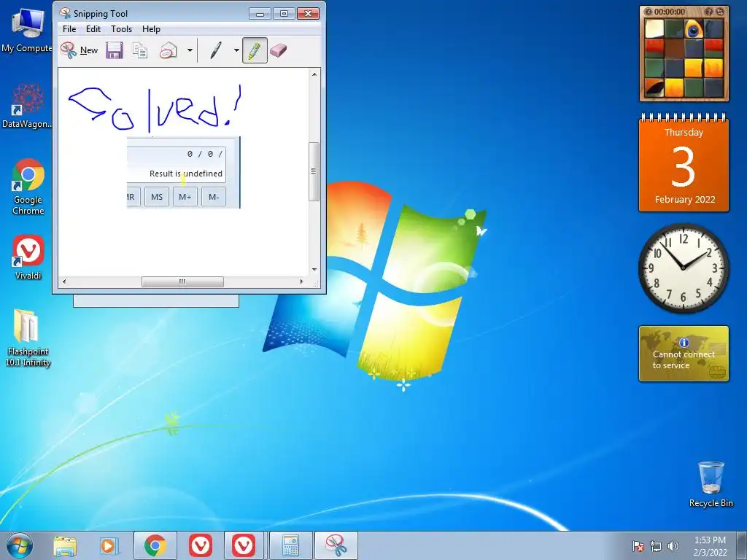
Task: Open Windows Explorer from taskbar
Action: pos(65,545)
